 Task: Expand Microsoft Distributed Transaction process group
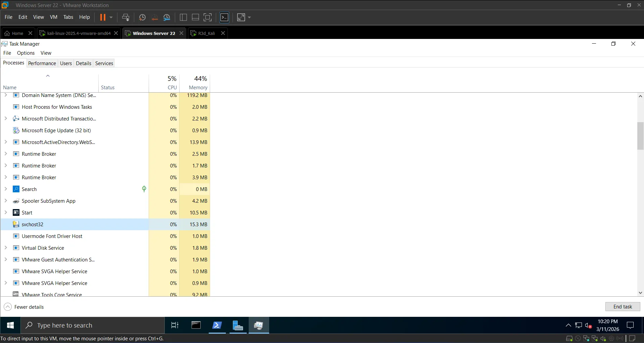pyautogui.click(x=6, y=119)
